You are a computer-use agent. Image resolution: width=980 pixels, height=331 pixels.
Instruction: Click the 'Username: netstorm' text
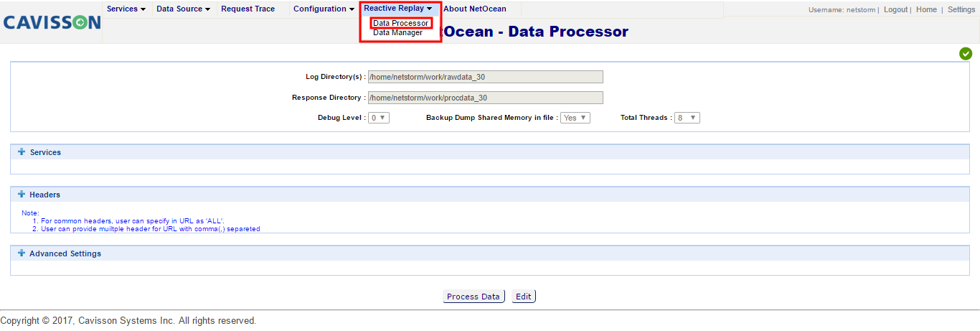click(842, 10)
